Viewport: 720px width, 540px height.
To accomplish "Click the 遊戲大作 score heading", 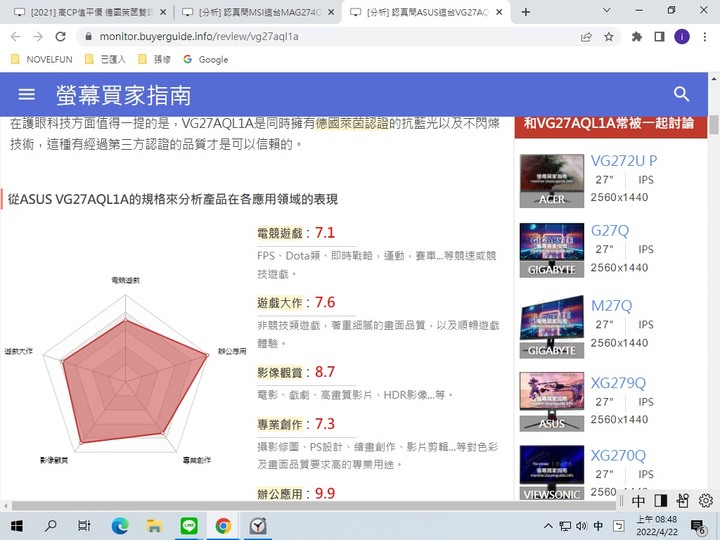I will tap(280, 303).
